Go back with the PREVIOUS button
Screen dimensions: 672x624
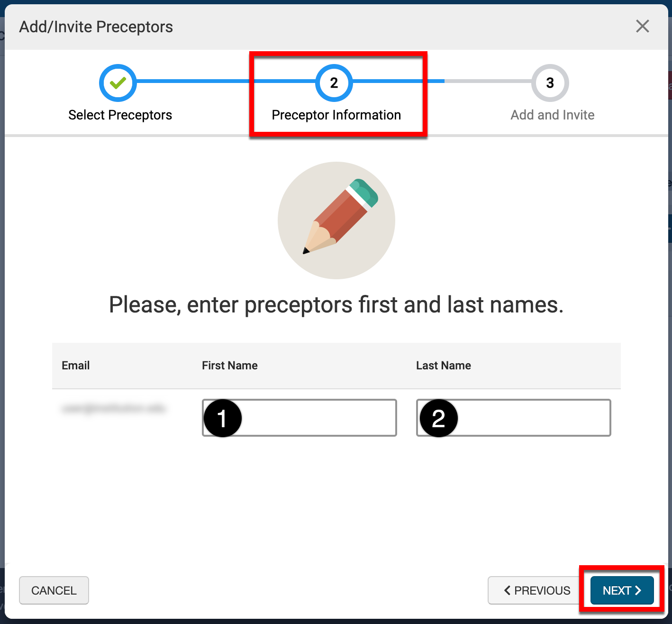click(x=537, y=590)
